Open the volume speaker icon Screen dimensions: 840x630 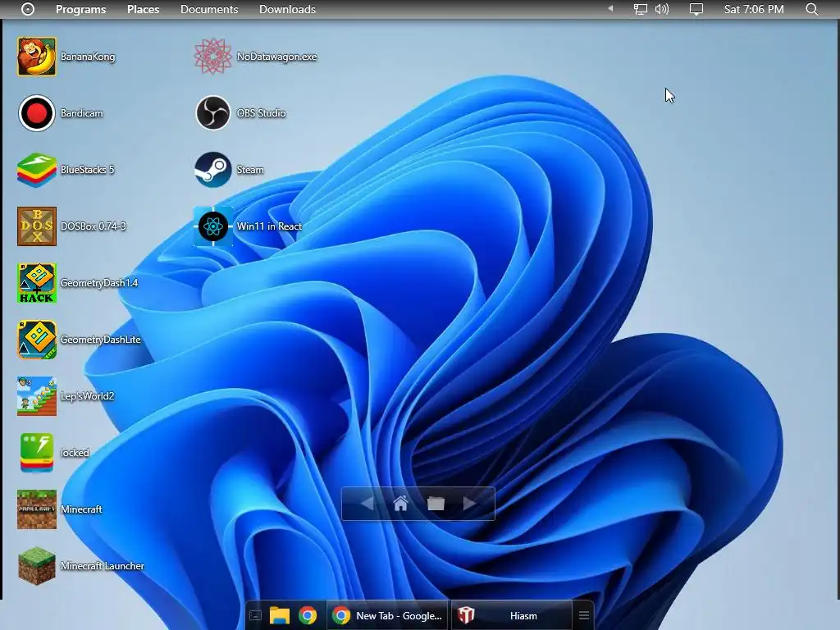662,9
